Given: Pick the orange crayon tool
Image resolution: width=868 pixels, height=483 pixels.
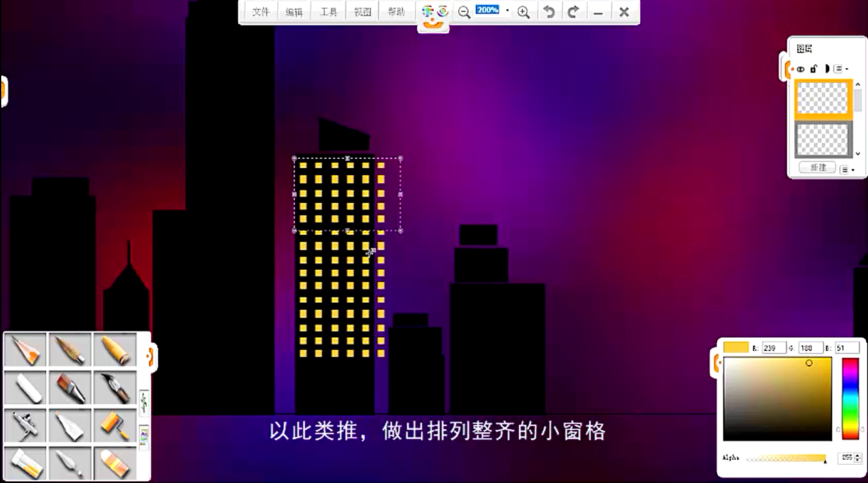Looking at the screenshot, I should coord(115,349).
